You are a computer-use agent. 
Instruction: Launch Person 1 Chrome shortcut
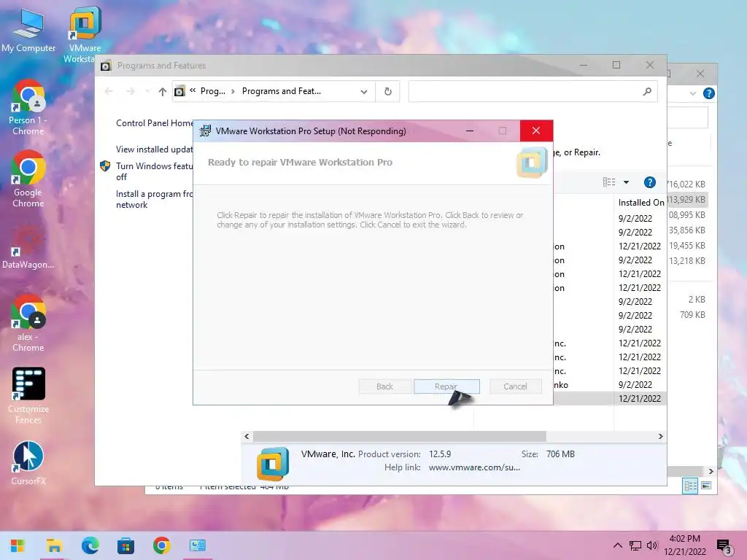28,108
